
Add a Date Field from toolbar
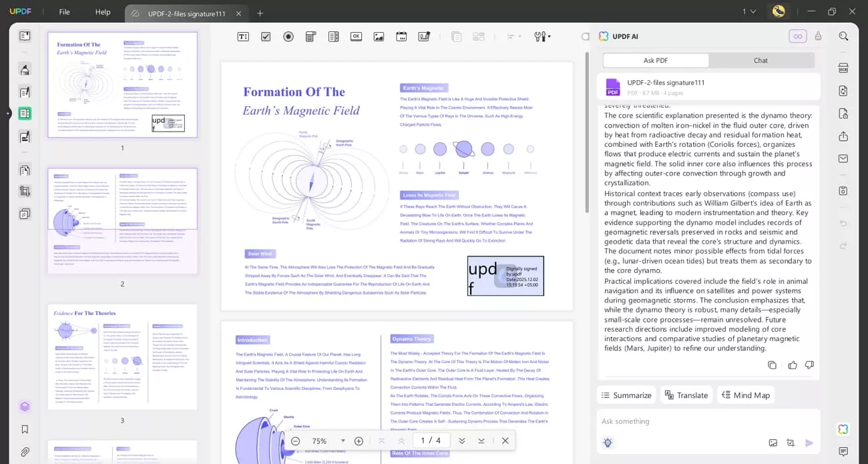pos(401,37)
